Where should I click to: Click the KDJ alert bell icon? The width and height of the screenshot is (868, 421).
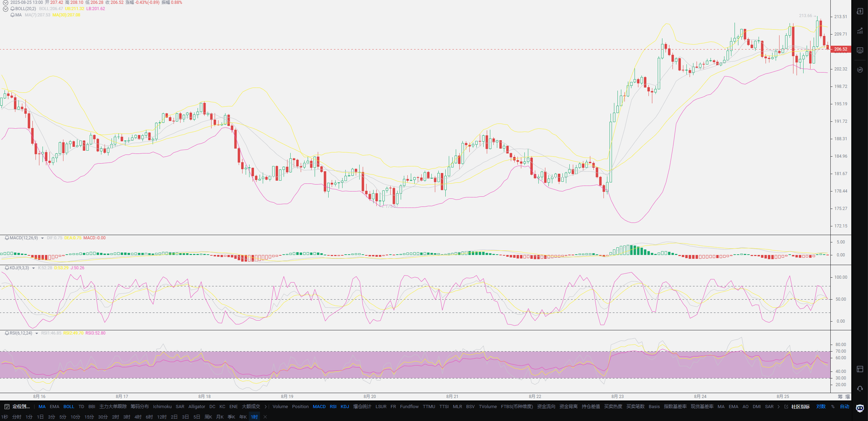click(x=7, y=268)
